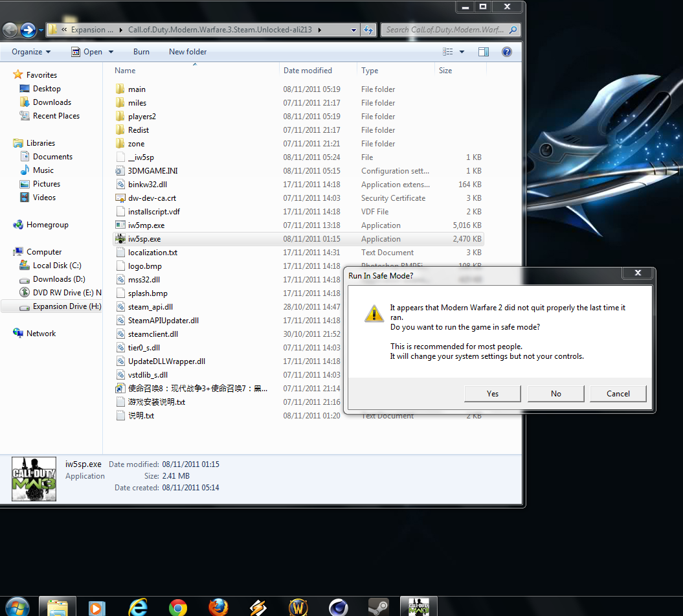Open the Documents library
Screen dimensions: 683x616
point(46,157)
